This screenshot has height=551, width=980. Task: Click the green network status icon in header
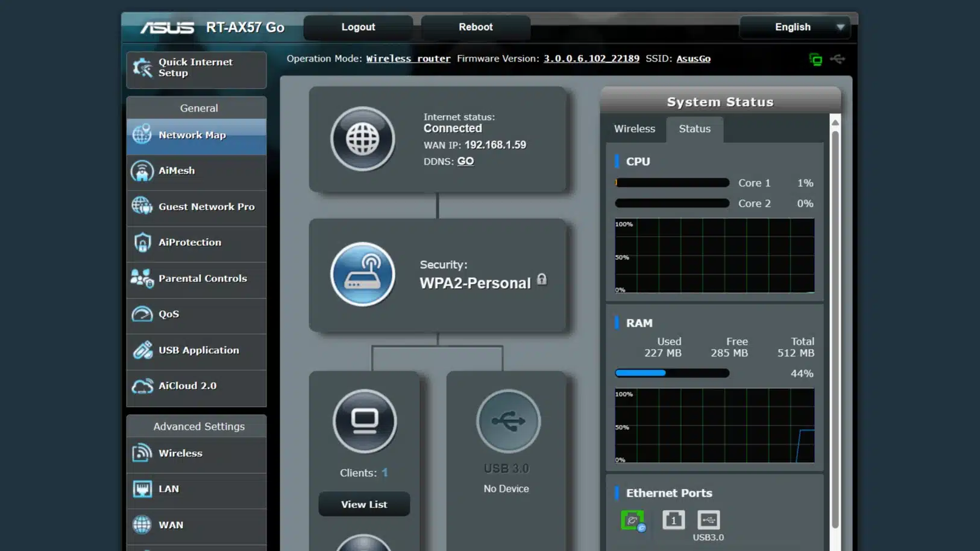(x=815, y=59)
